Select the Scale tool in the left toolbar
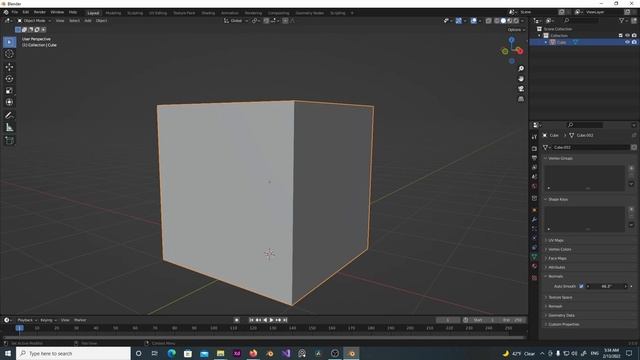640x360 pixels. [9, 90]
